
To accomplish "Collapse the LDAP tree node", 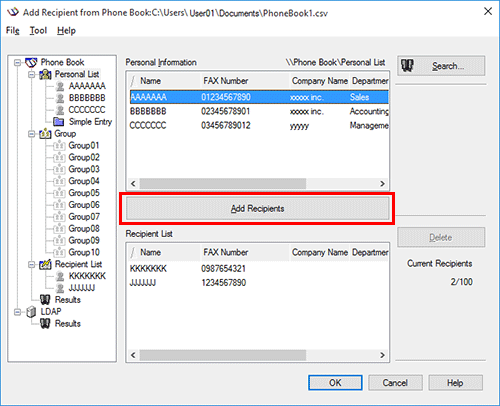I will (x=18, y=312).
